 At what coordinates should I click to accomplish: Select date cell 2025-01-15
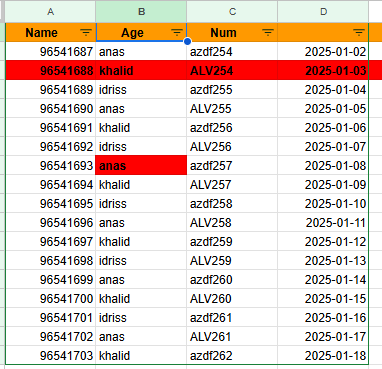coord(323,299)
